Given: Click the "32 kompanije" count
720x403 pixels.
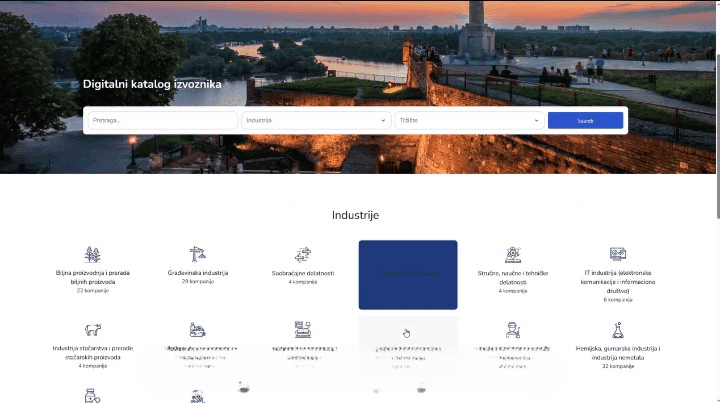Looking at the screenshot, I should point(618,366).
